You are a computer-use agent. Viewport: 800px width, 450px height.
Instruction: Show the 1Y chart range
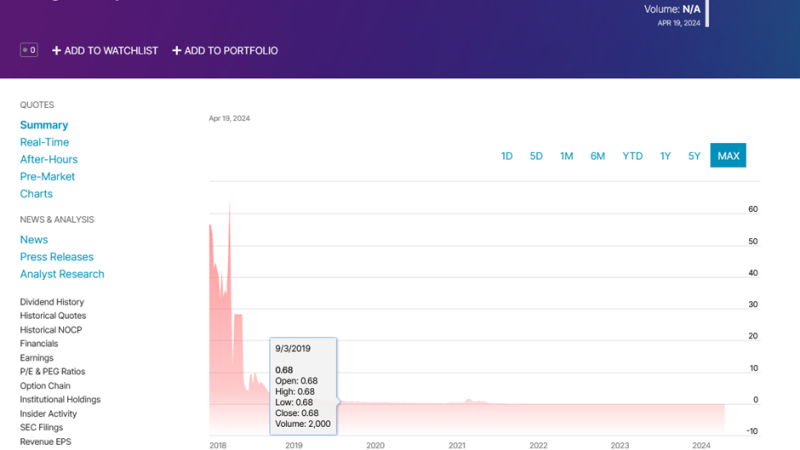(x=665, y=156)
